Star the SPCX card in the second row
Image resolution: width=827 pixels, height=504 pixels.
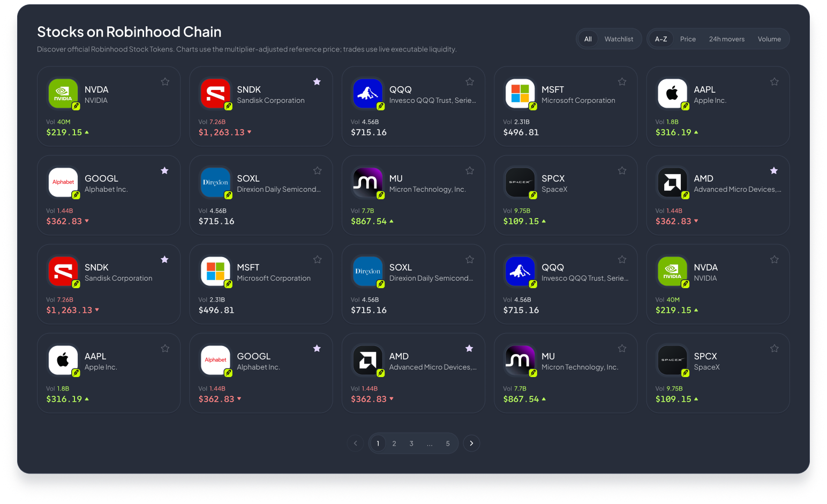pyautogui.click(x=622, y=171)
